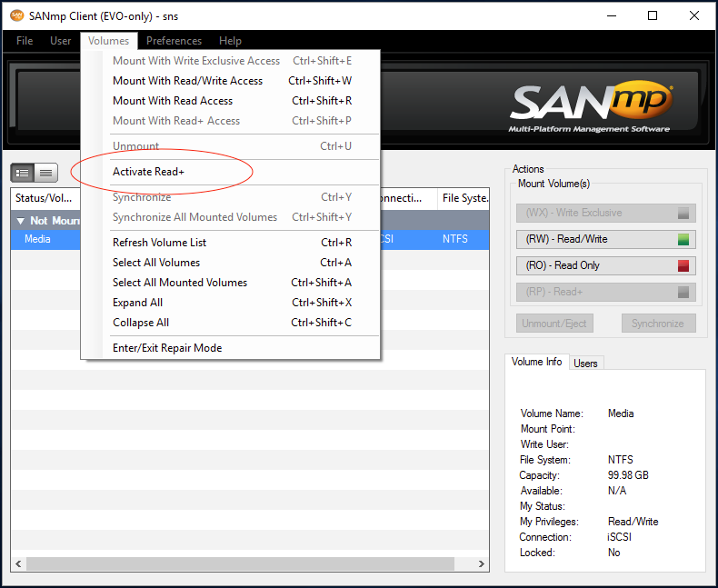Click the Capacity value 99.98 GB
This screenshot has width=718, height=588.
click(x=628, y=475)
